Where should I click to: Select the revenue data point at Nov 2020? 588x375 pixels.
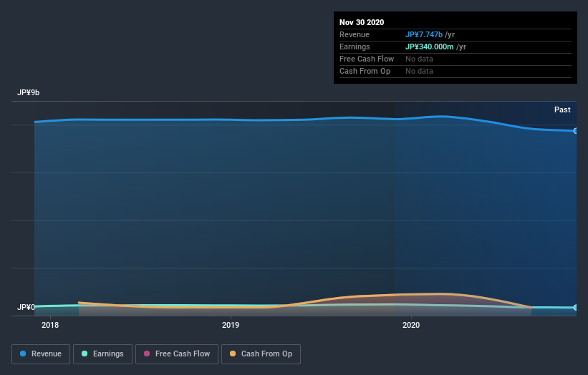click(x=575, y=131)
